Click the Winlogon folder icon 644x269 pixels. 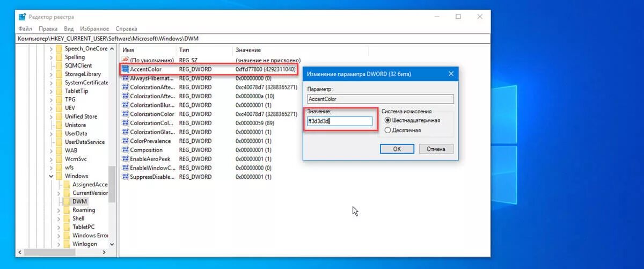67,244
